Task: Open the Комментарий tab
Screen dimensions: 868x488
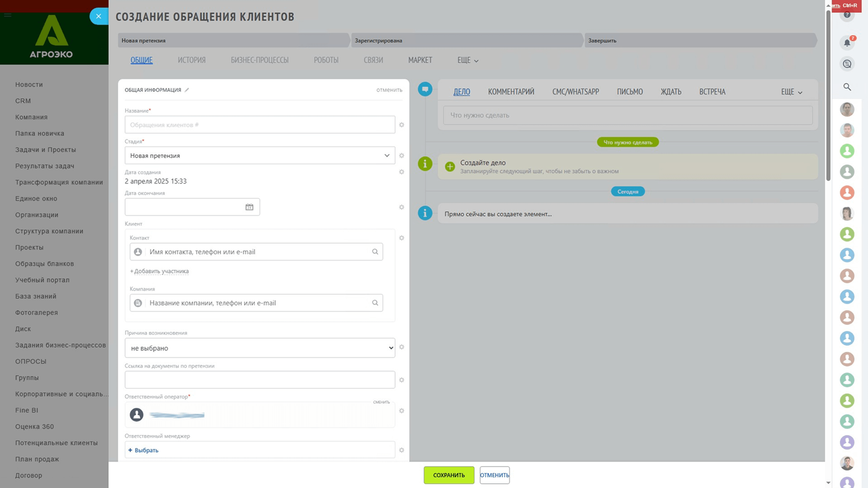Action: point(511,92)
